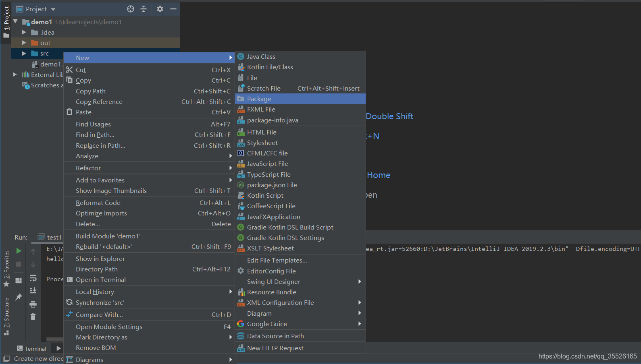Click the Synchronize refresh icon
This screenshot has width=641, height=364.
[69, 302]
